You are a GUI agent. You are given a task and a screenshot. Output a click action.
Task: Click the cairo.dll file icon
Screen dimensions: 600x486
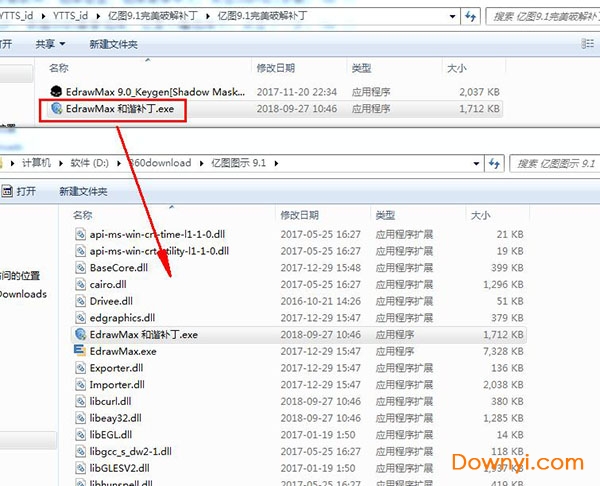(x=80, y=284)
